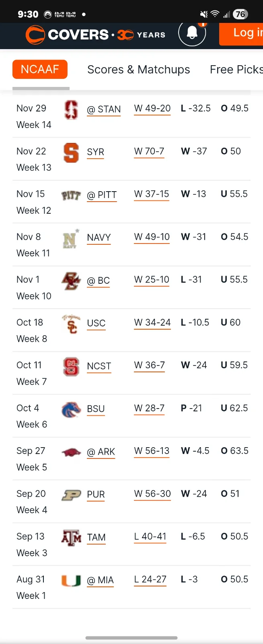Tap the Arkansas Razorbacks logo
263x644 pixels.
point(71,452)
